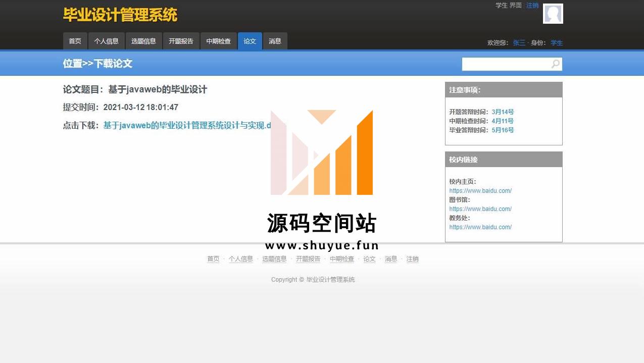Open the 个人信息 nav tab

[x=106, y=41]
